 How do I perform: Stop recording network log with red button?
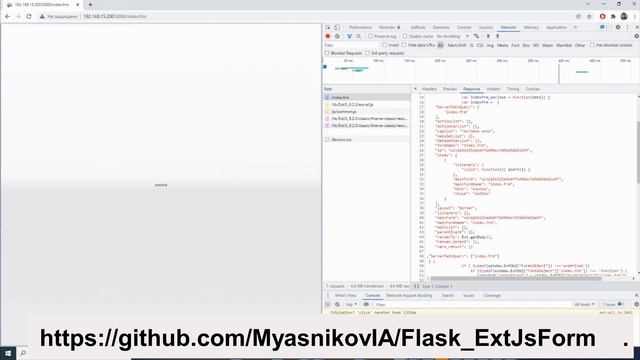click(328, 36)
